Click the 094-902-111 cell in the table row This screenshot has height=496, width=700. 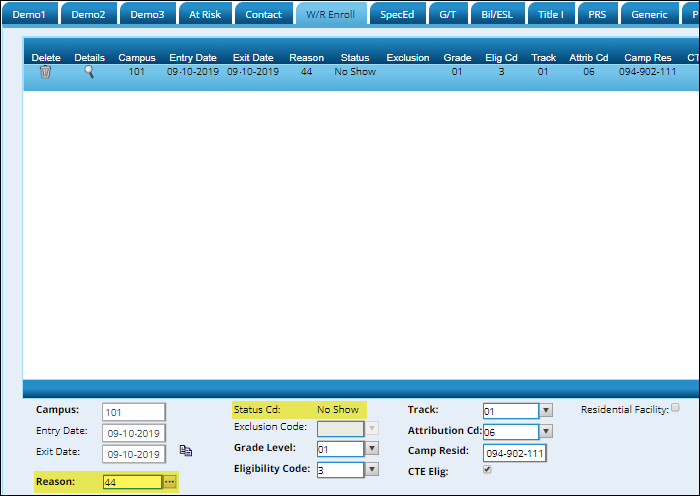[x=647, y=71]
